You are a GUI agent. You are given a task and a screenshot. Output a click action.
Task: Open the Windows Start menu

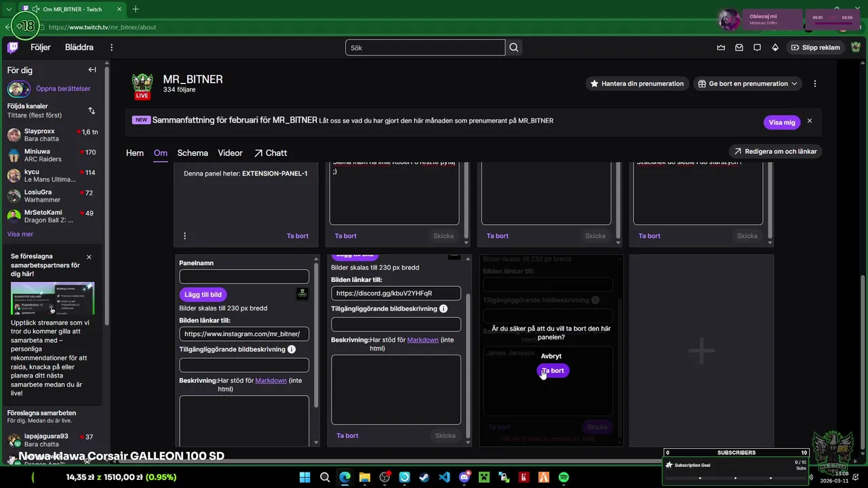click(x=305, y=477)
